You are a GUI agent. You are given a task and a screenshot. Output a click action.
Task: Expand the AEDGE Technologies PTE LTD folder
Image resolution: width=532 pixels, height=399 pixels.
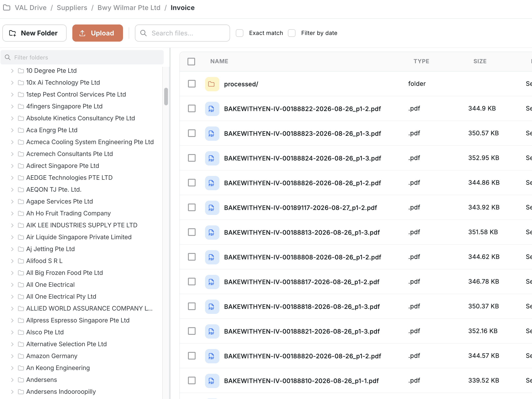point(12,178)
